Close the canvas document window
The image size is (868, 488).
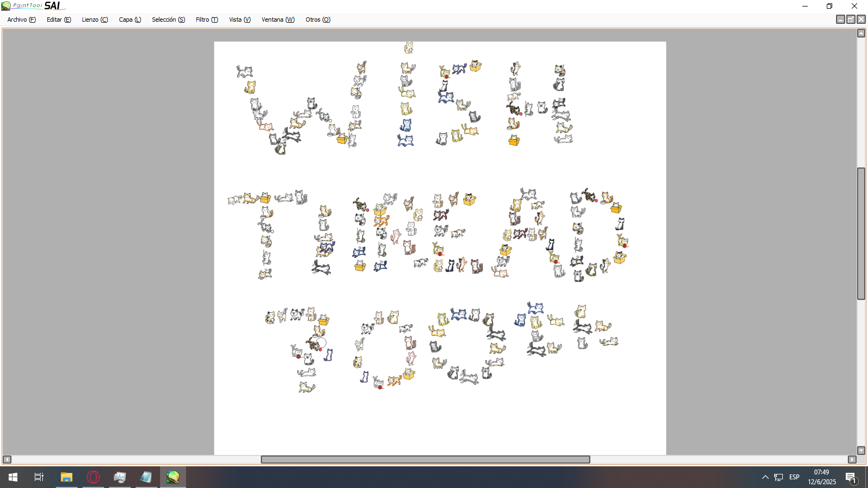pos(861,20)
